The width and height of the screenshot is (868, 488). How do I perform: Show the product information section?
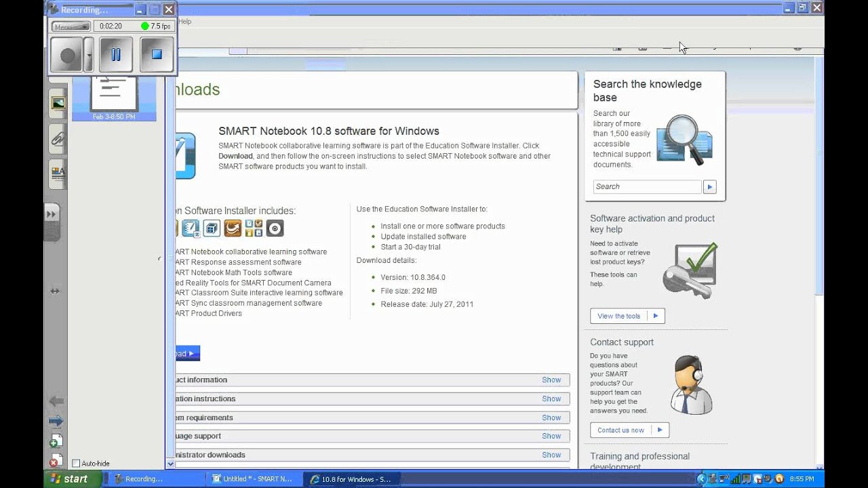point(551,380)
